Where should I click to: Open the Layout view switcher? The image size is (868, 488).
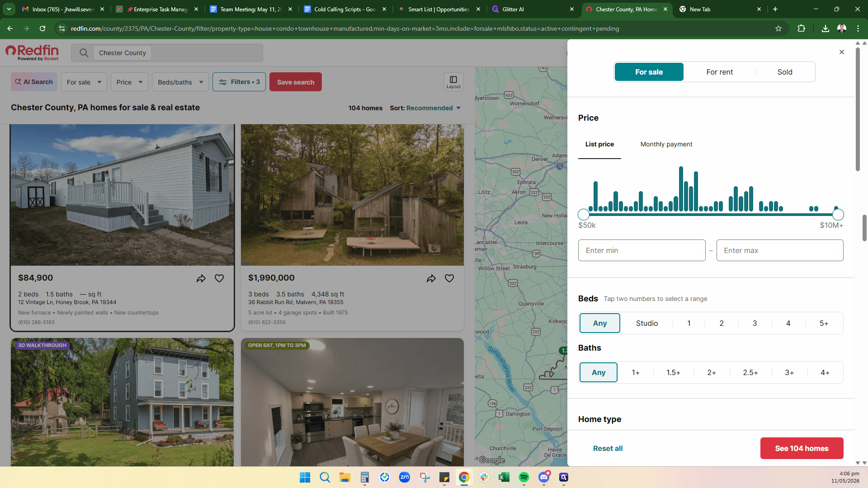pos(453,82)
